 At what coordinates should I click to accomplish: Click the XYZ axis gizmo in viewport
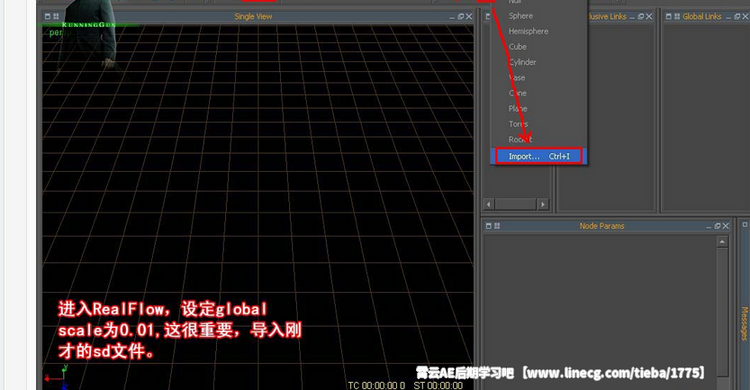57,377
